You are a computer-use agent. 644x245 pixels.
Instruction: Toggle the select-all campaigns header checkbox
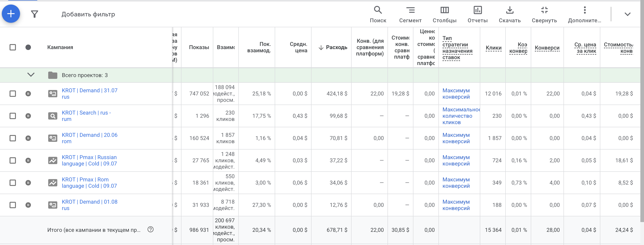pyautogui.click(x=13, y=47)
